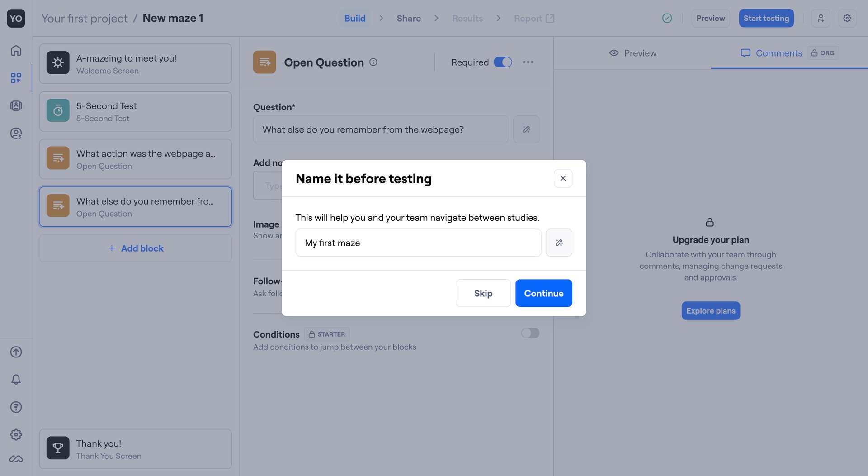
Task: Open the ORG visibility selector
Action: (822, 53)
